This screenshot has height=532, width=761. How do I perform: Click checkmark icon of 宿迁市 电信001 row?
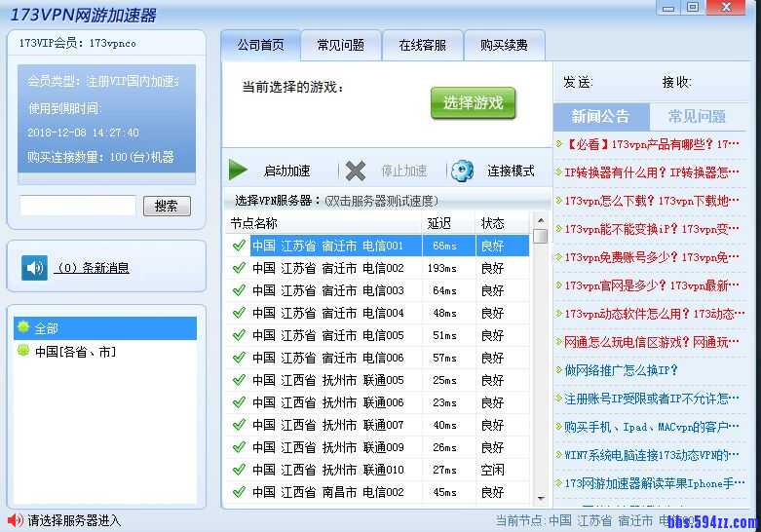pos(239,246)
